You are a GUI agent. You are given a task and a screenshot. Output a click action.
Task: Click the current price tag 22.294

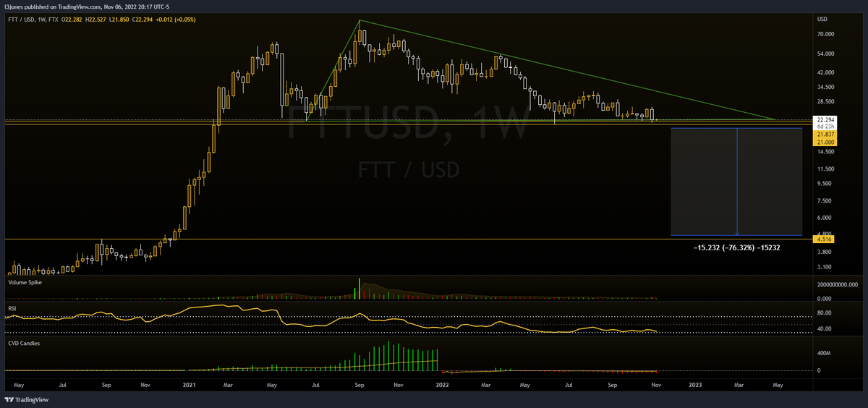(x=825, y=119)
